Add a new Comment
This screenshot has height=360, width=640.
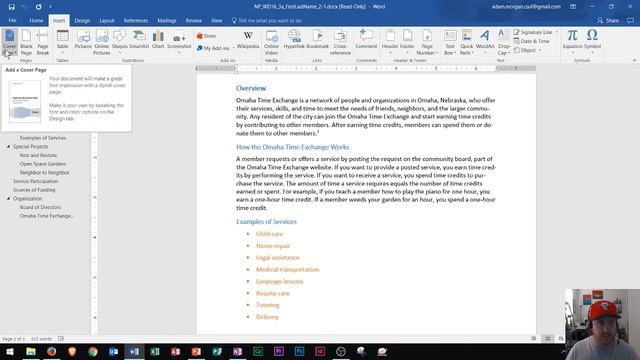click(x=366, y=40)
